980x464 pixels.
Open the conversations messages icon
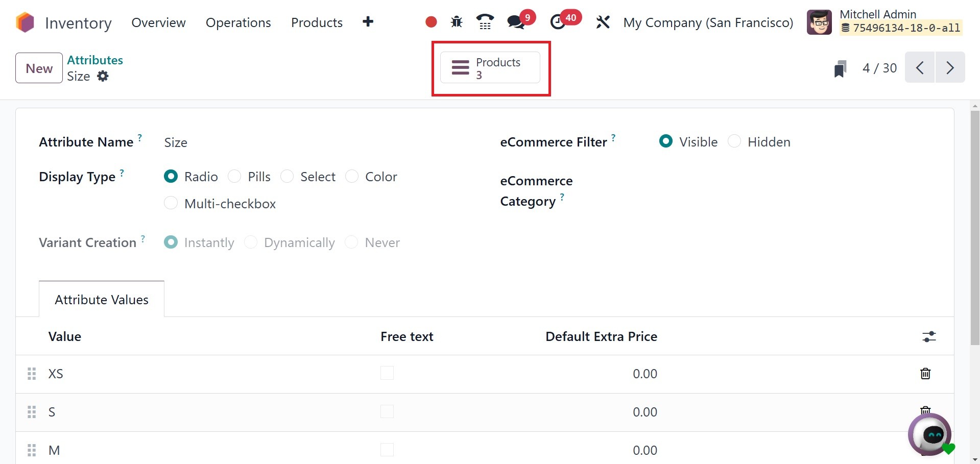(516, 22)
